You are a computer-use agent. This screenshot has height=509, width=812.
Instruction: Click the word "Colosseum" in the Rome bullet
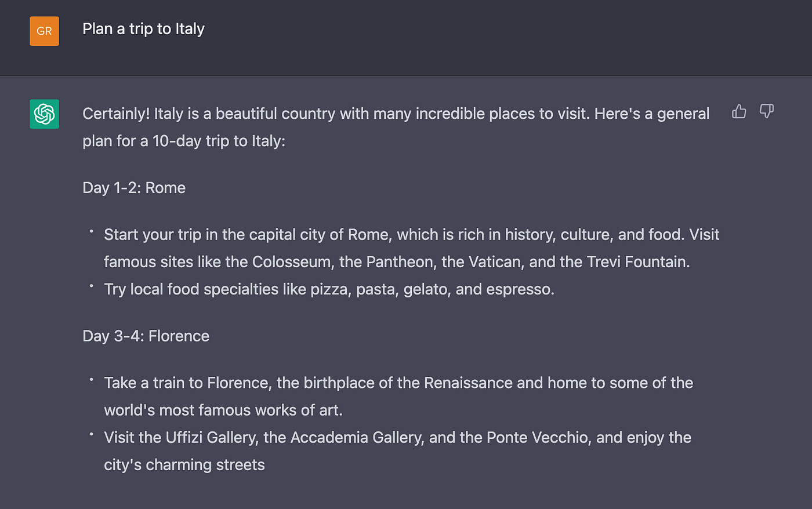point(293,262)
